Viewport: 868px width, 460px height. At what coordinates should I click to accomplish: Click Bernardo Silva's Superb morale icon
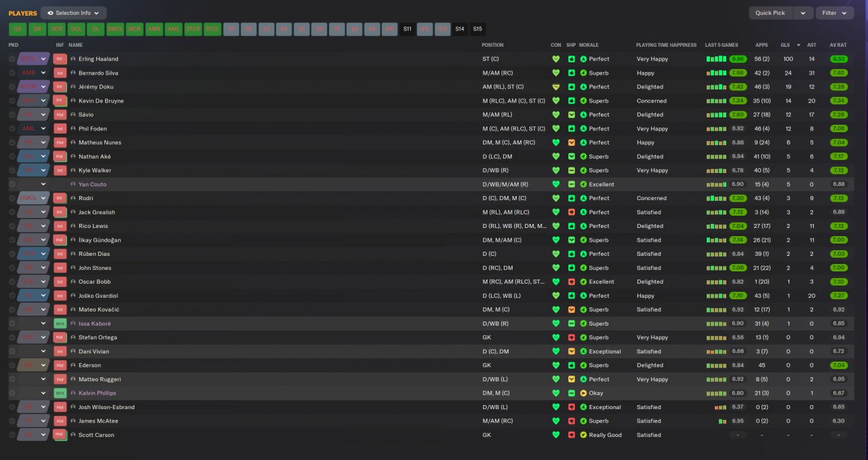(583, 73)
